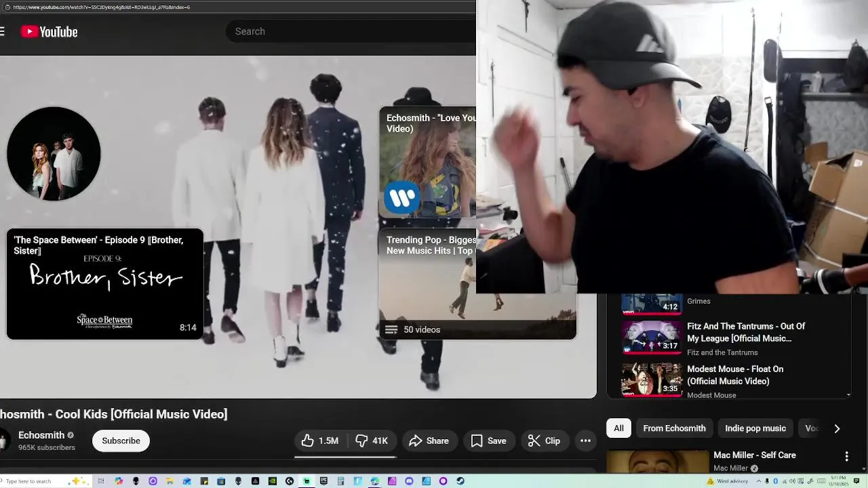This screenshot has height=488, width=868.
Task: Subscribe to the Echosmith channel
Action: 121,441
